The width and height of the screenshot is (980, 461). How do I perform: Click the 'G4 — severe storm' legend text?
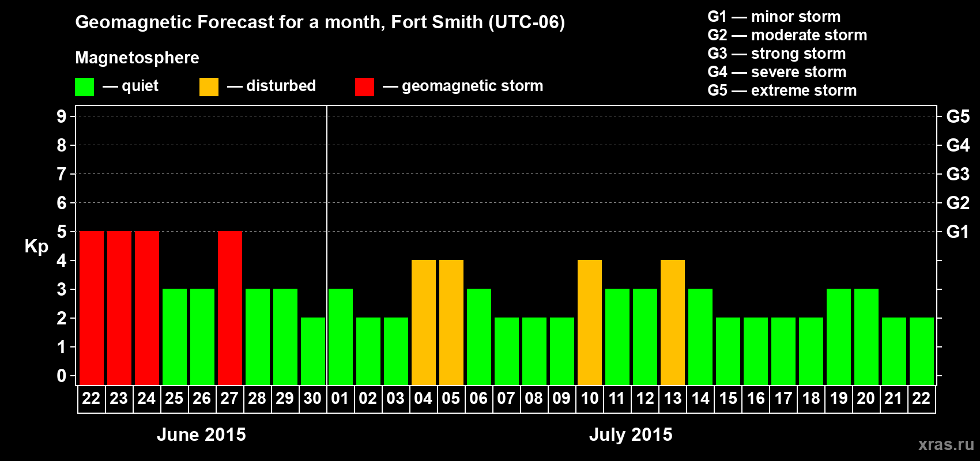[777, 72]
